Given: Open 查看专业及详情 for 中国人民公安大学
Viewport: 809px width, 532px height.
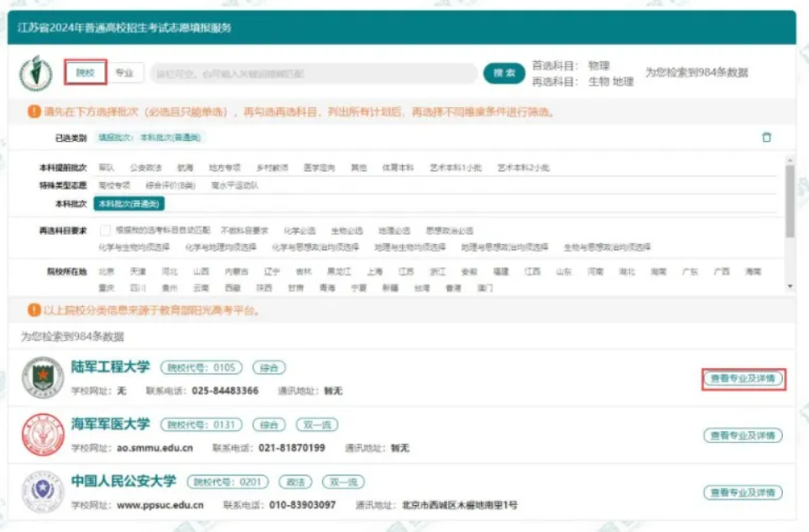Looking at the screenshot, I should (743, 493).
